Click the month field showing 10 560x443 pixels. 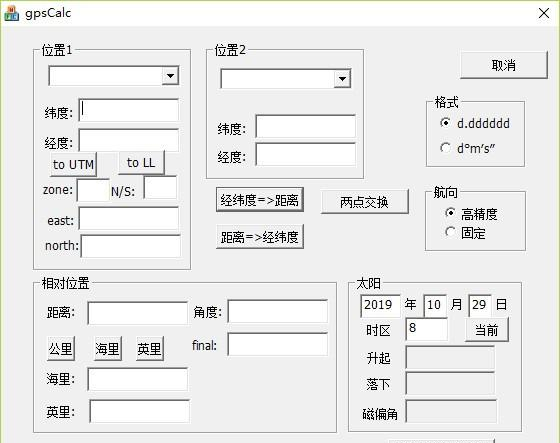click(435, 306)
